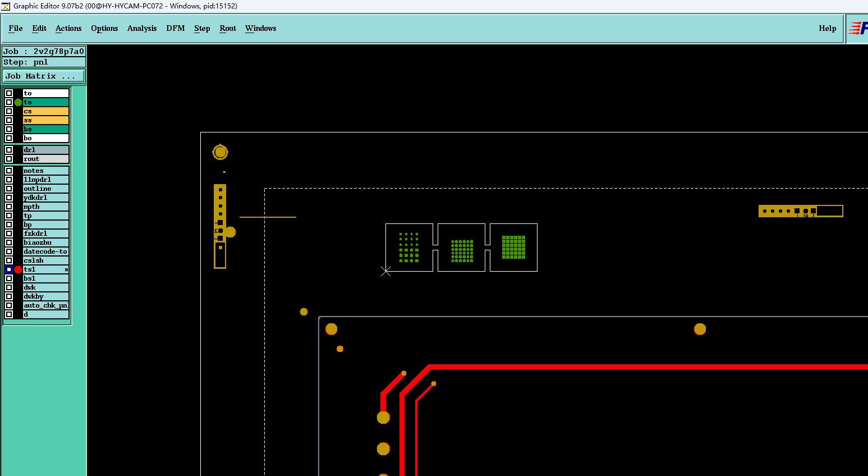Viewport: 868px width, 476px height.
Task: Uncheck the selected tsl layer checkbox
Action: point(9,269)
